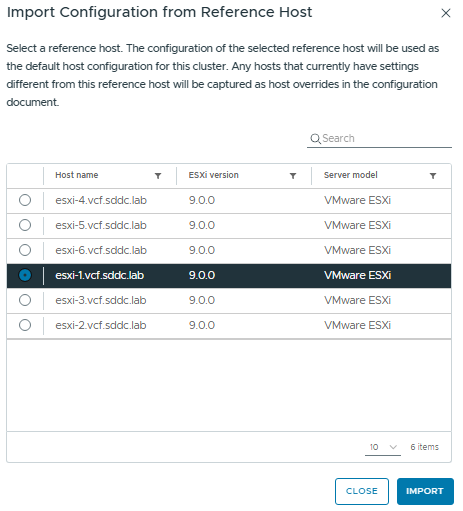Select the esxi-4.vcf.sddc.lab radio button
The image size is (463, 511).
[x=25, y=200]
